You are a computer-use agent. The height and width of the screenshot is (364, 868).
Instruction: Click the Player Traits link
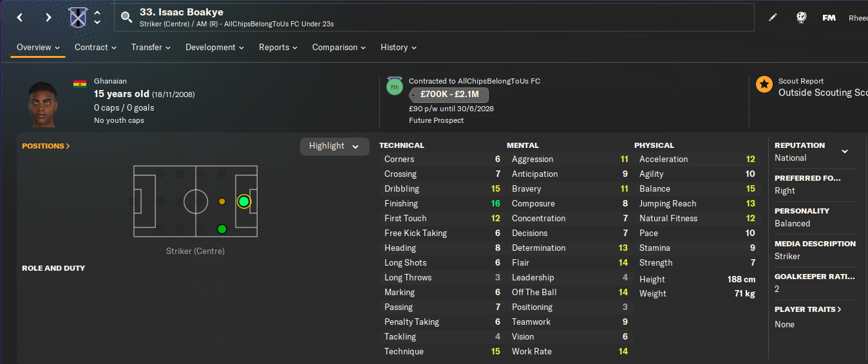[807, 309]
